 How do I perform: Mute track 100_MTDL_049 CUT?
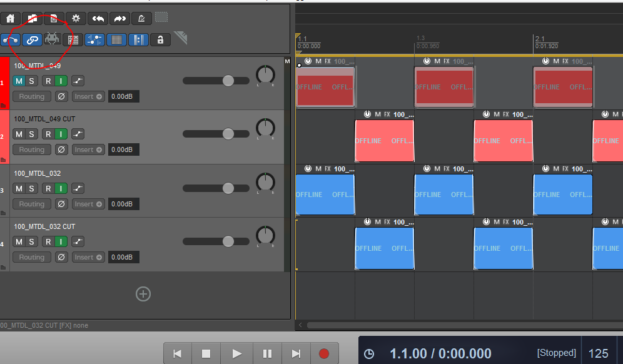pos(19,134)
